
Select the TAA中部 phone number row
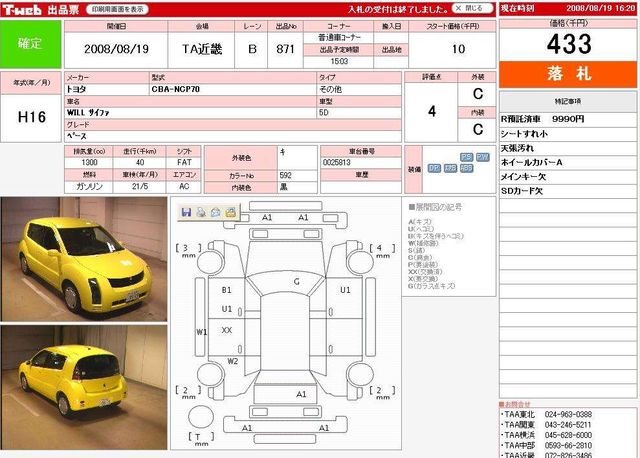546,446
